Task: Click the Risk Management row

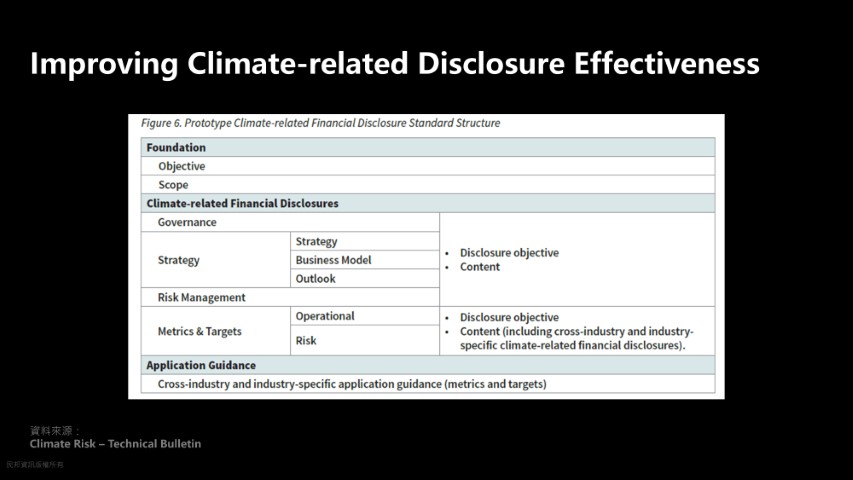Action: pyautogui.click(x=201, y=297)
